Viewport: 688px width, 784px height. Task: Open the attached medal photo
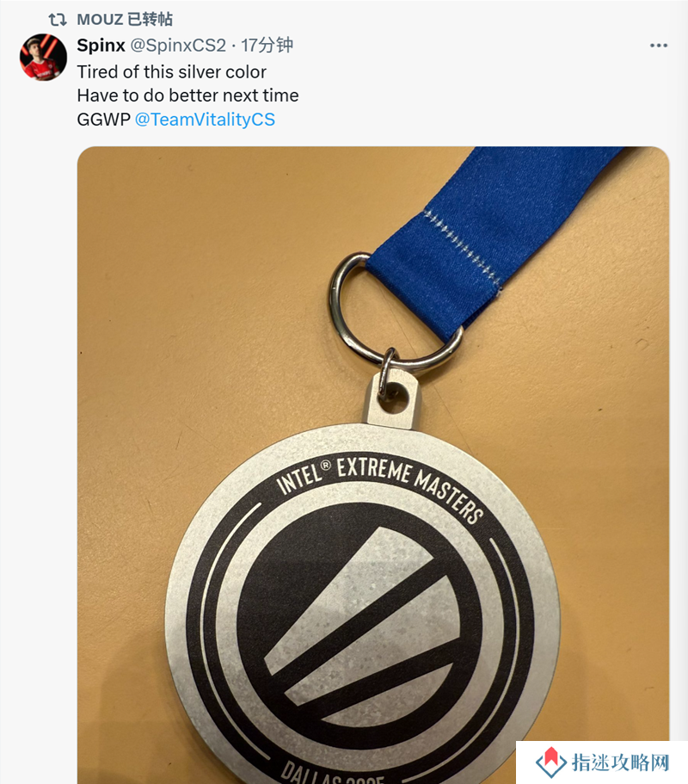click(373, 465)
